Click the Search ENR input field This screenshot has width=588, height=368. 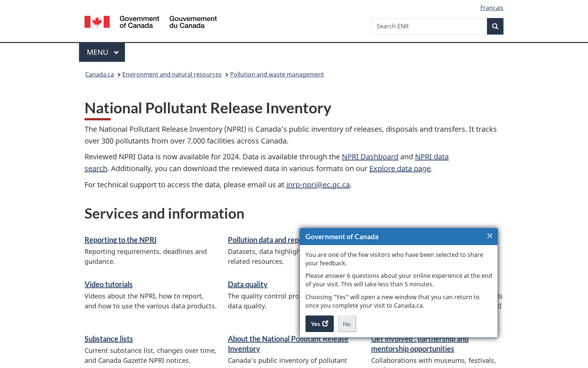429,26
